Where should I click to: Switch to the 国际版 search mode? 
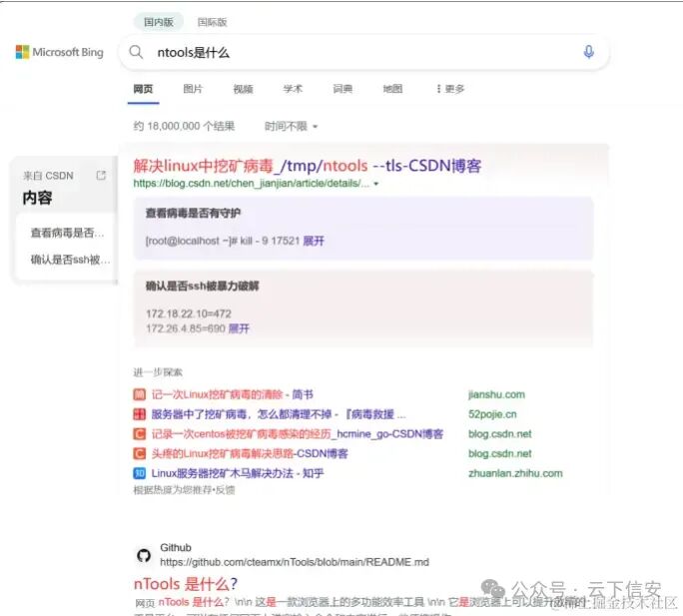212,22
